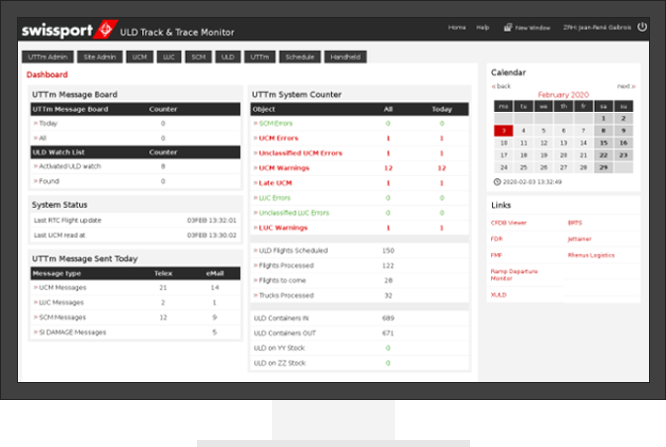Open the Site Admin menu

[99, 57]
